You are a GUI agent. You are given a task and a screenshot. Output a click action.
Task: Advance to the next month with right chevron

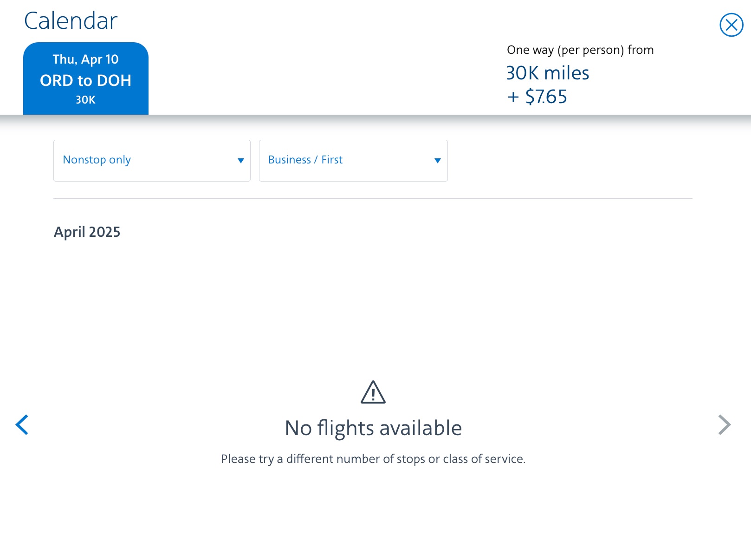(x=725, y=425)
